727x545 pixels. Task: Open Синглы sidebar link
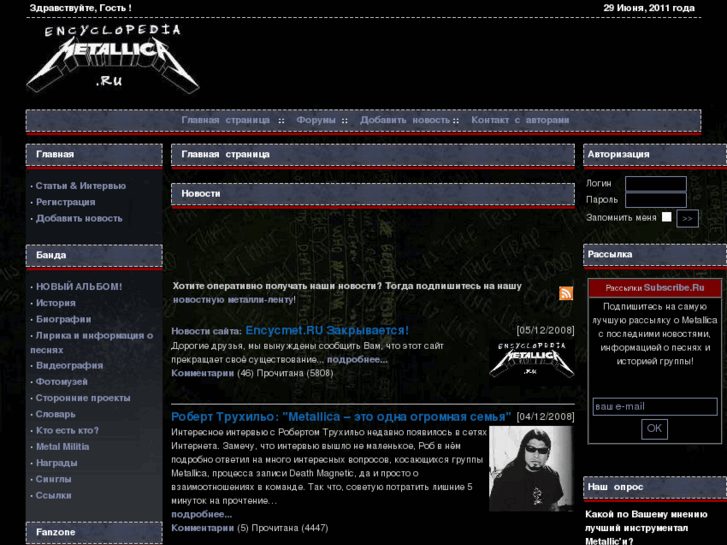(x=53, y=479)
